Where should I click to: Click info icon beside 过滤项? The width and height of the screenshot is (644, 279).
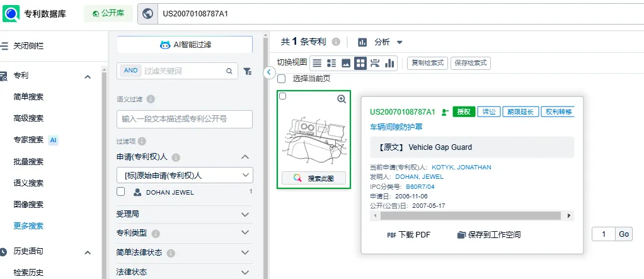click(x=142, y=141)
